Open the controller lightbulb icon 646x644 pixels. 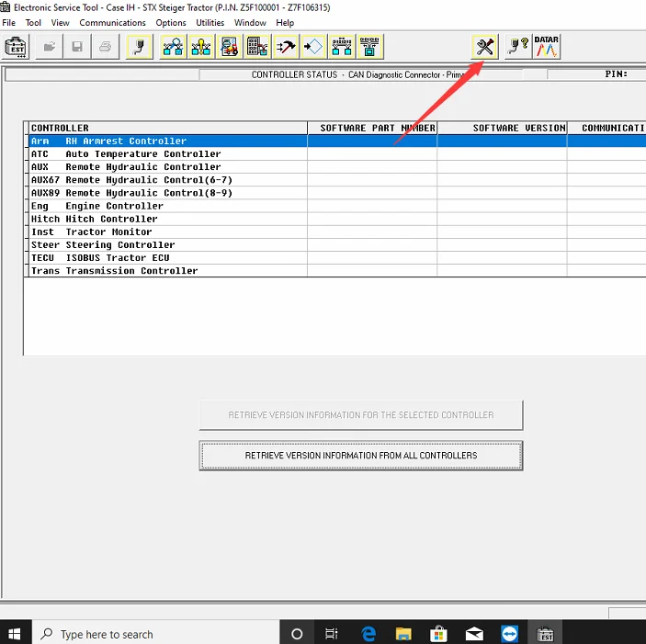[x=201, y=47]
